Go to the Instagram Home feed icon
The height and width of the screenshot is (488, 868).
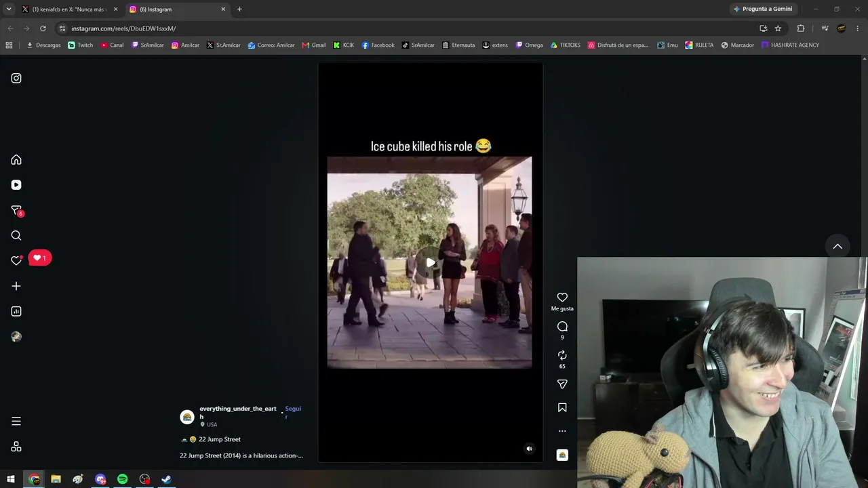pyautogui.click(x=16, y=160)
